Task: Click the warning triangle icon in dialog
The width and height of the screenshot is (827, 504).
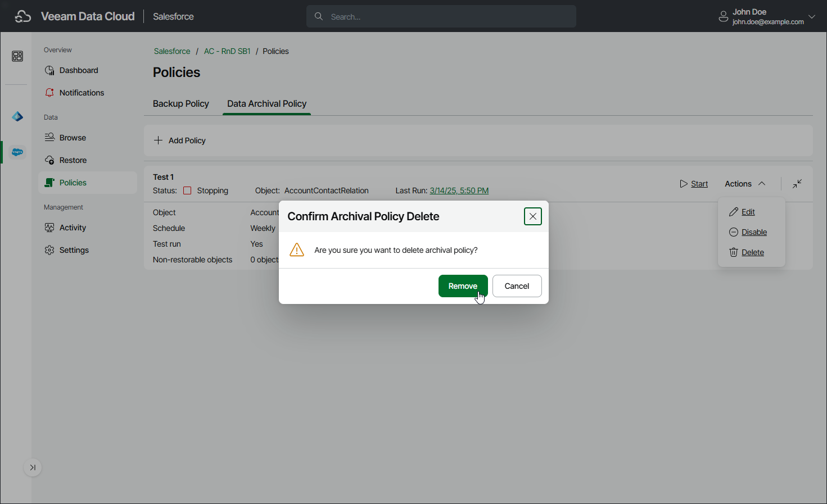Action: [297, 250]
